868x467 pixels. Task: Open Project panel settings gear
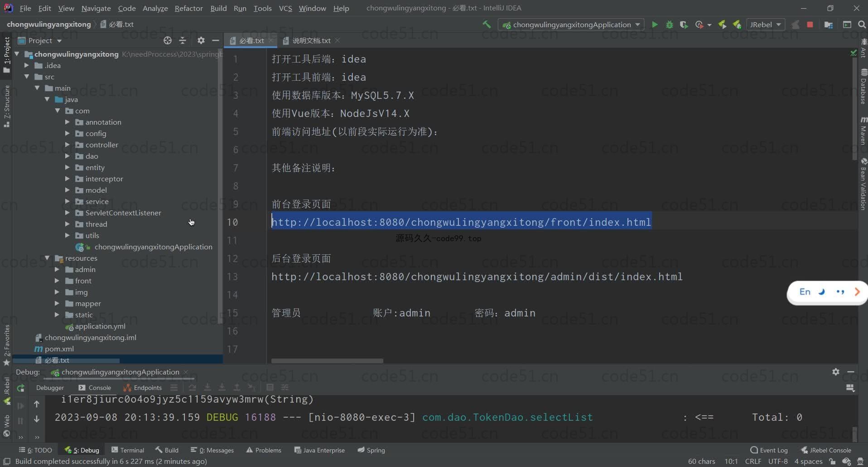(201, 40)
